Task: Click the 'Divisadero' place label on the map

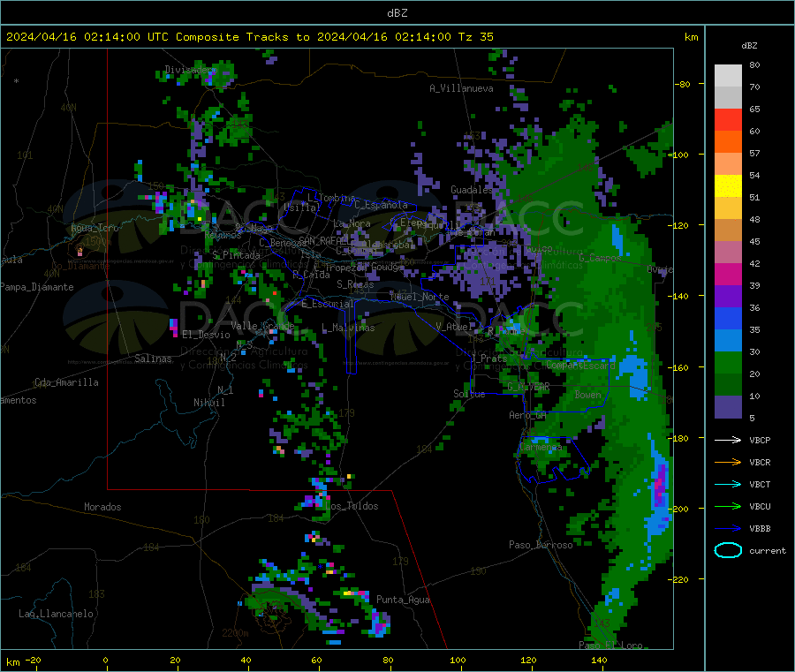Action: 191,70
